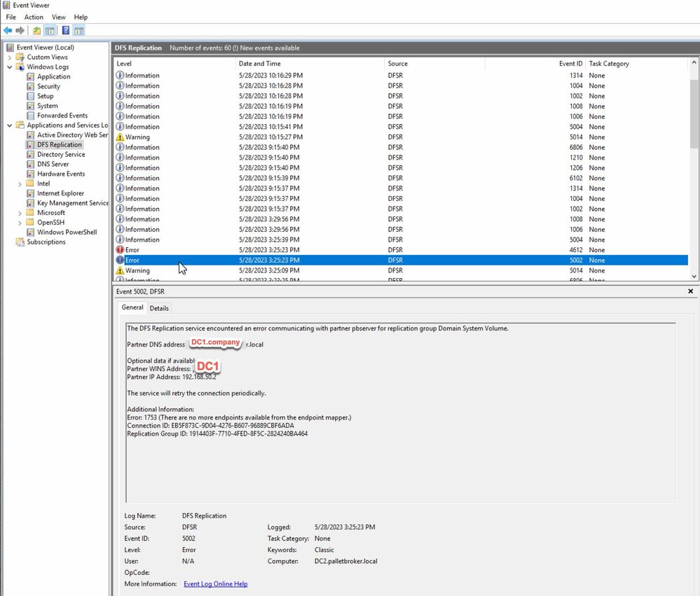Click the Setup log icon in tree

pyautogui.click(x=30, y=97)
